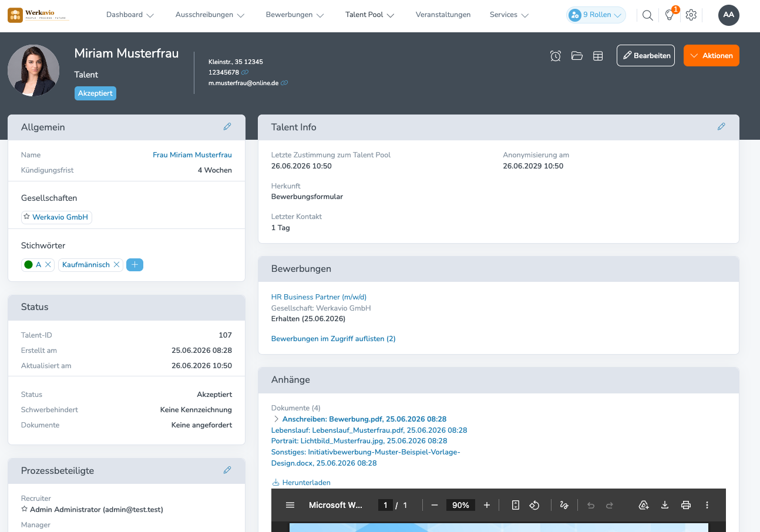The image size is (760, 532).
Task: Open the PDF viewer hamburger menu
Action: [290, 505]
